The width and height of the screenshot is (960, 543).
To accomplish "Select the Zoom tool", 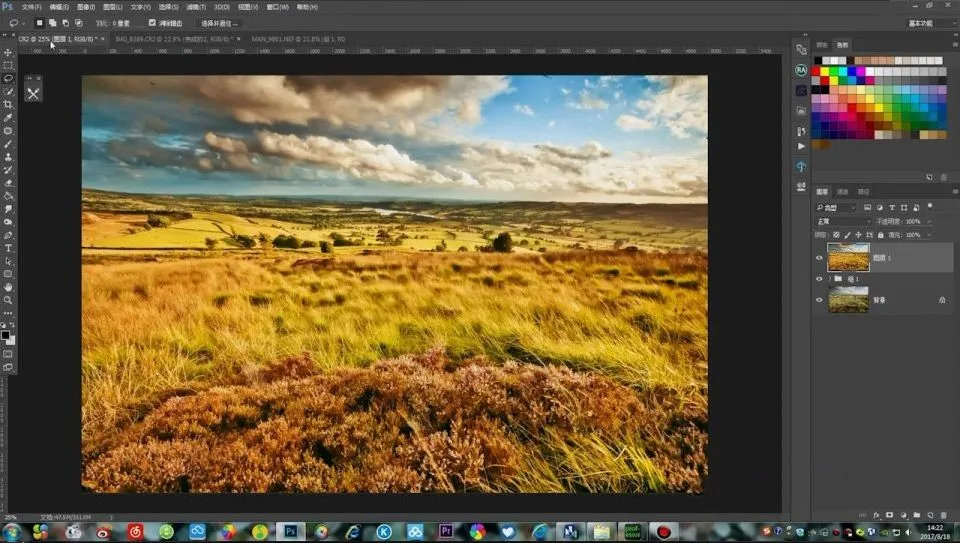I will [8, 300].
